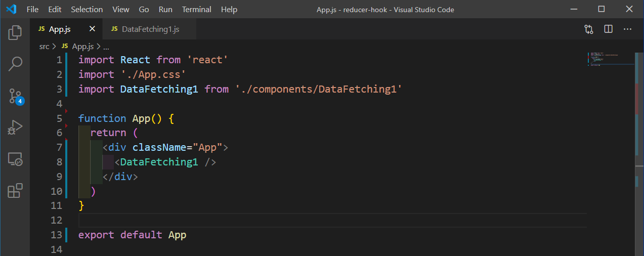Click 'App()' function name on line 5
This screenshot has height=256, width=644.
click(x=147, y=118)
